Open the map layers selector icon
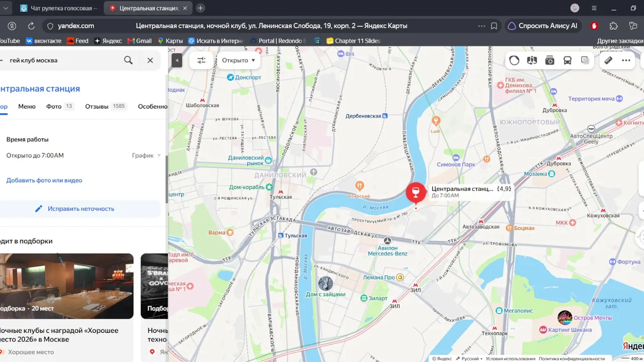644x362 pixels. (x=585, y=60)
